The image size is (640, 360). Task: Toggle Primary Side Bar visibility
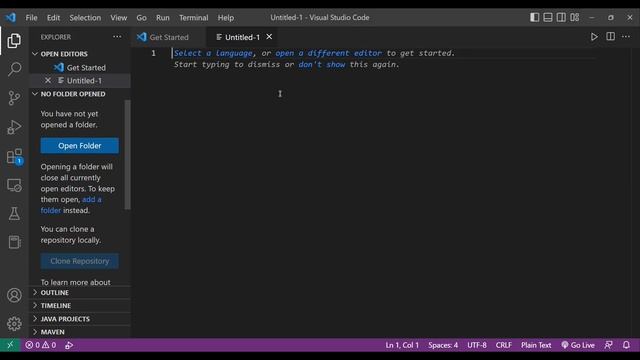point(534,17)
